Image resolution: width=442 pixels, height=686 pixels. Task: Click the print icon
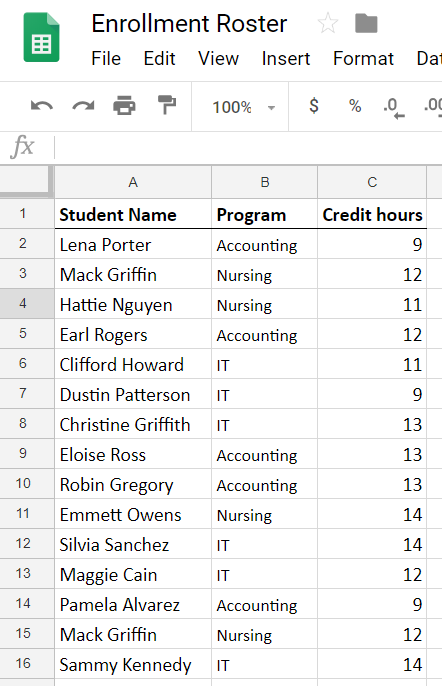124,106
